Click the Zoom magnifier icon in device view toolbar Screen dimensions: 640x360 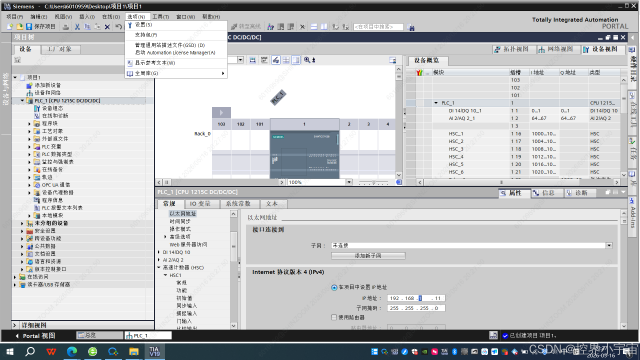coord(307,60)
